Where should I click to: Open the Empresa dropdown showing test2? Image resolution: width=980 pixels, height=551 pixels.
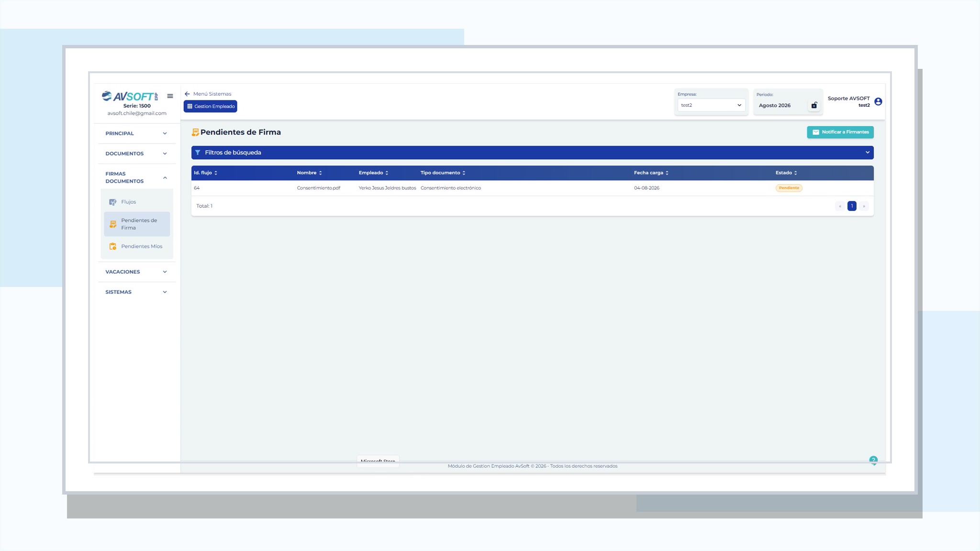pyautogui.click(x=711, y=105)
